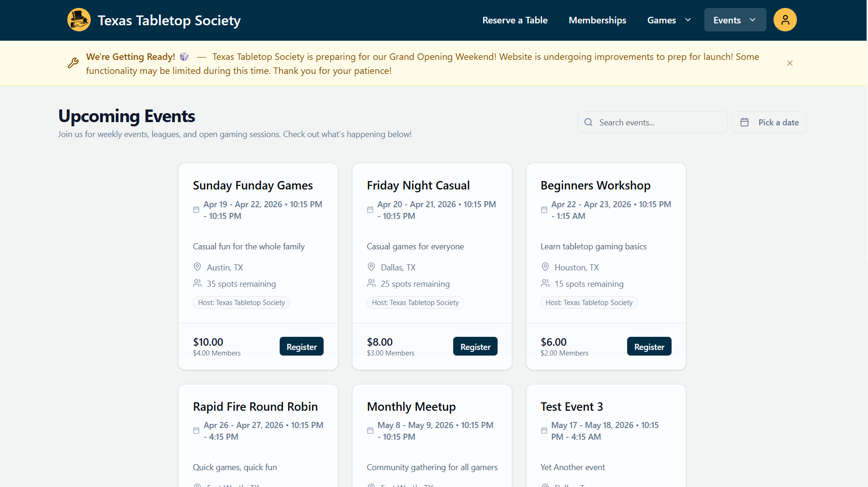The width and height of the screenshot is (868, 487).
Task: Open the Sunday Funday Games event title
Action: [x=253, y=185]
